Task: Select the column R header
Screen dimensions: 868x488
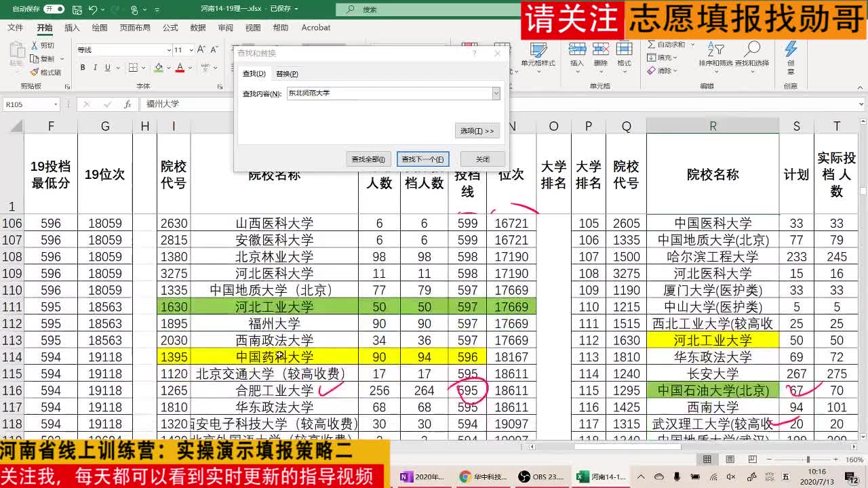Action: pyautogui.click(x=713, y=126)
